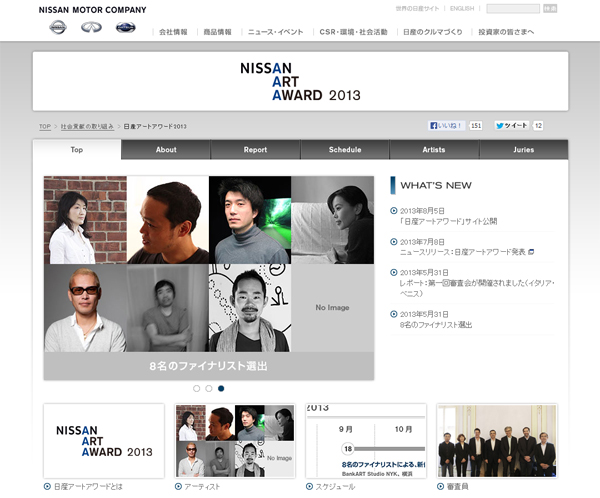The height and width of the screenshot is (498, 600).
Task: Open the Report tab
Action: [x=255, y=150]
